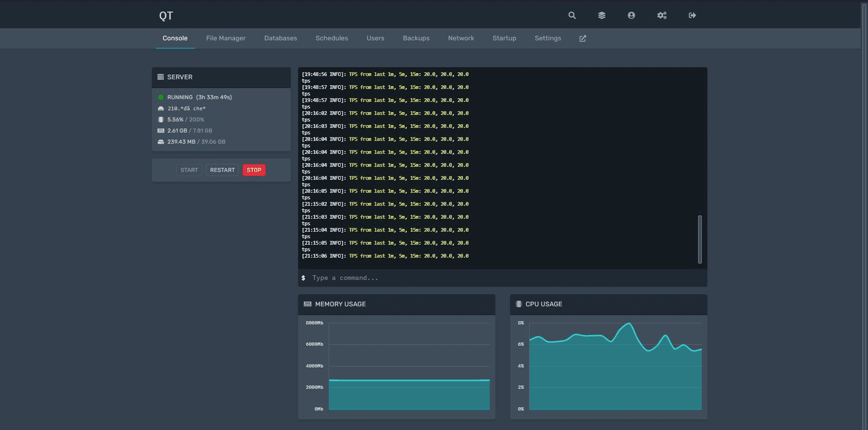The image size is (868, 430).
Task: Click the 2.61 GB memory value
Action: pyautogui.click(x=177, y=131)
